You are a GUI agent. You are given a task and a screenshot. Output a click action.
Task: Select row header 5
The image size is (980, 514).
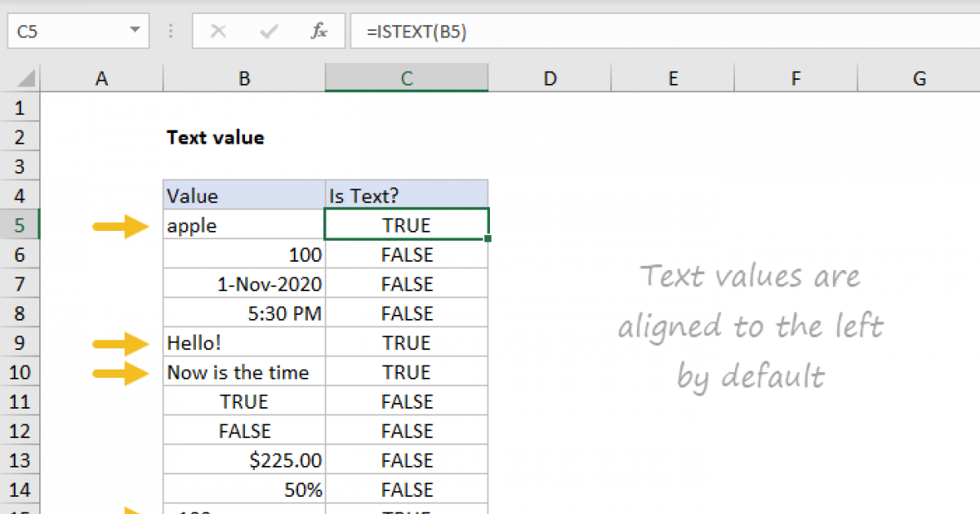tap(20, 225)
